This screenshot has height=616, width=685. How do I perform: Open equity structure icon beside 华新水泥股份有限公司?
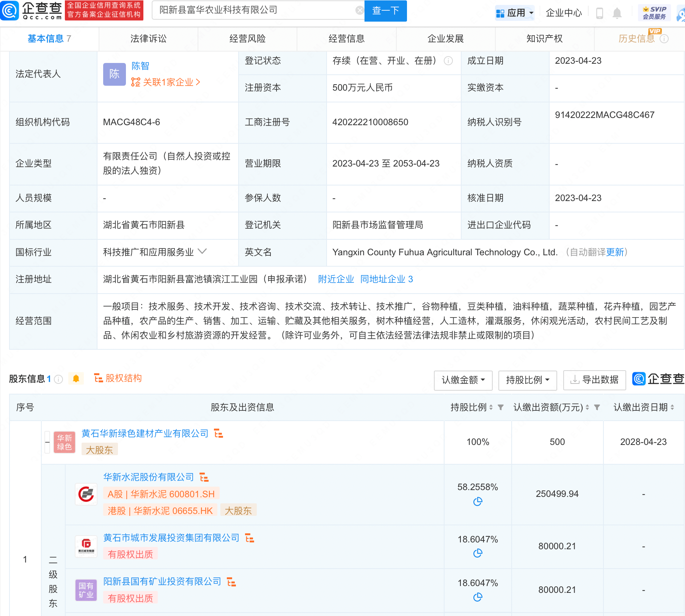(204, 477)
